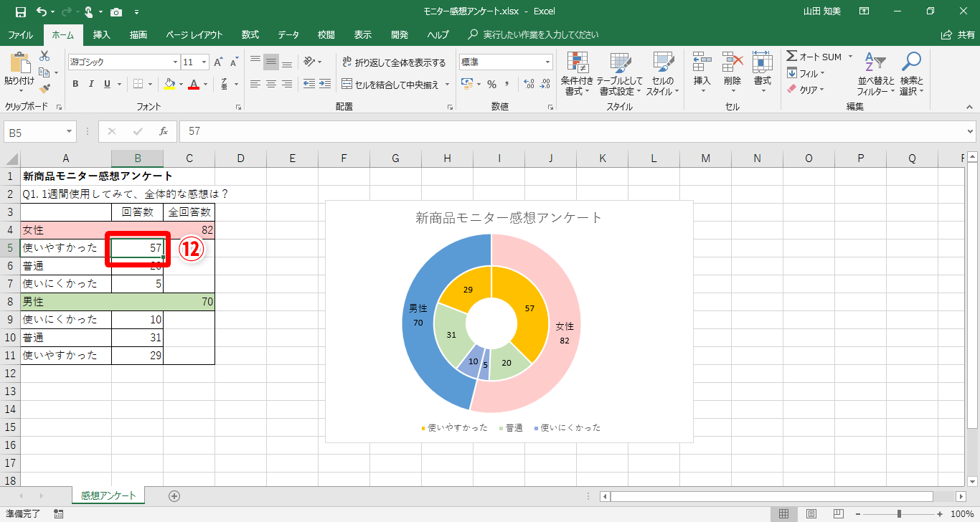Open the 標準 number format dropdown

pyautogui.click(x=548, y=62)
